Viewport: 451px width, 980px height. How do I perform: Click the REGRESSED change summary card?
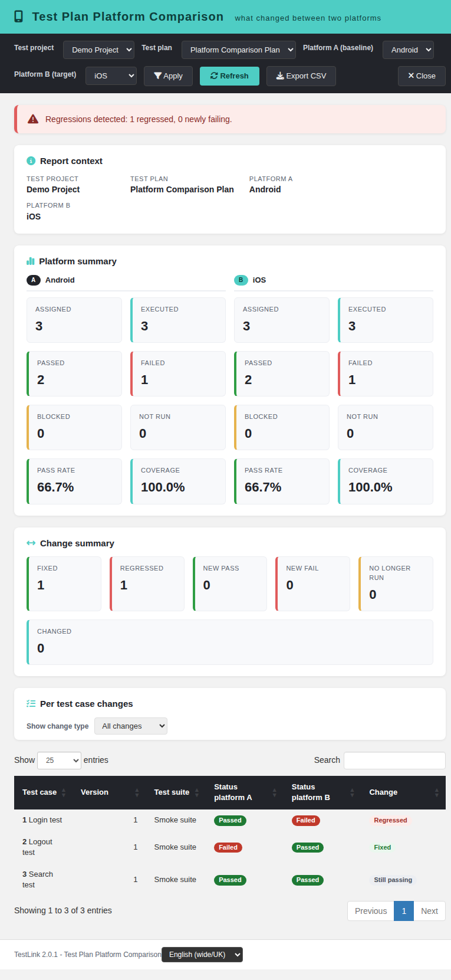147,584
